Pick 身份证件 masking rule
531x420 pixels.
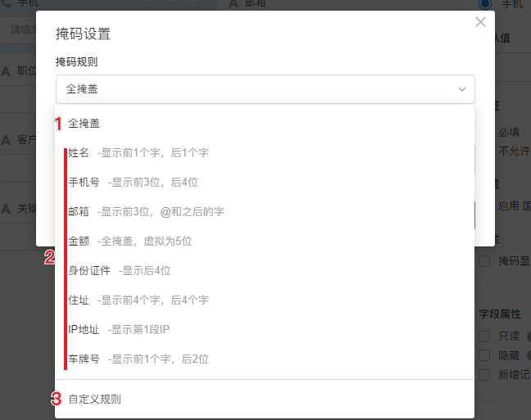265,270
